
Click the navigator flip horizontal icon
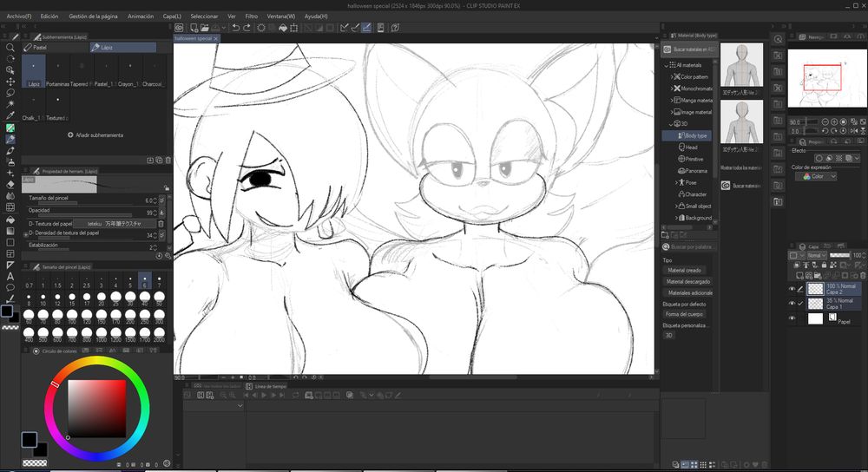click(853, 131)
